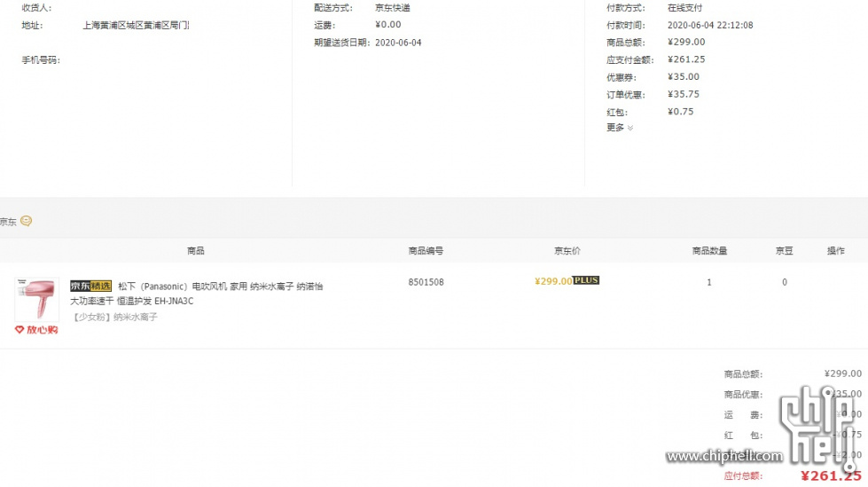
Task: Click the payment time 2020-06-04 22:12:08
Action: pos(710,25)
